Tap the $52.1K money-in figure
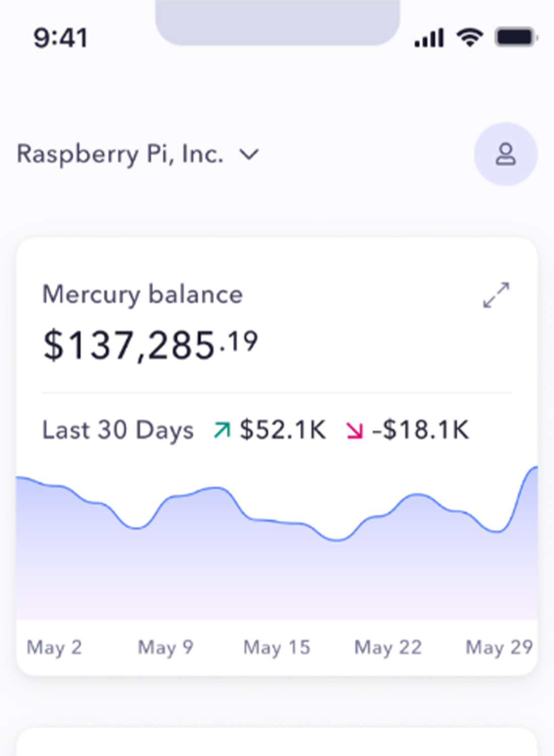Image resolution: width=554 pixels, height=756 pixels. [283, 430]
